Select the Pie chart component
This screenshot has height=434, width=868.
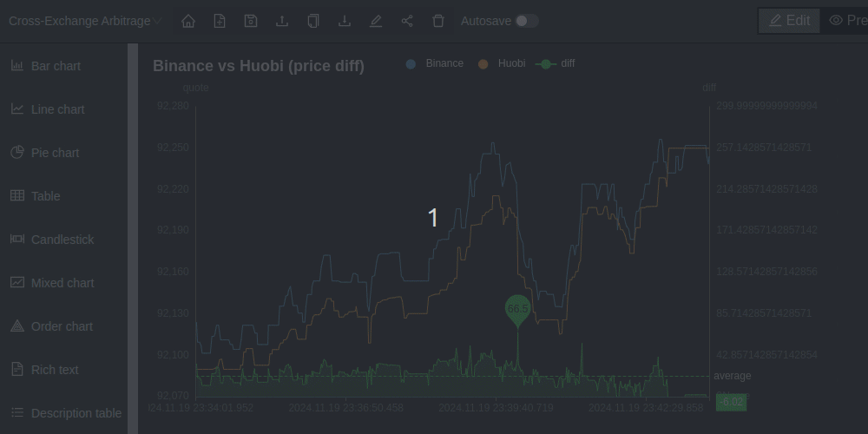55,153
